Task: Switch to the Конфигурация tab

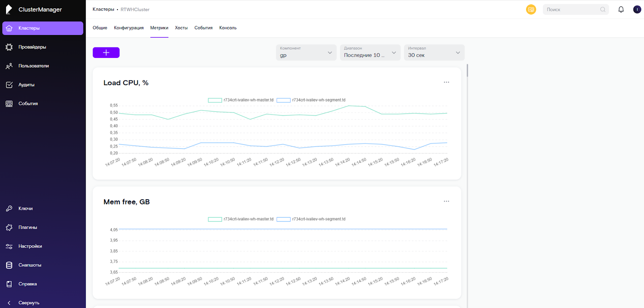Action: pos(129,28)
